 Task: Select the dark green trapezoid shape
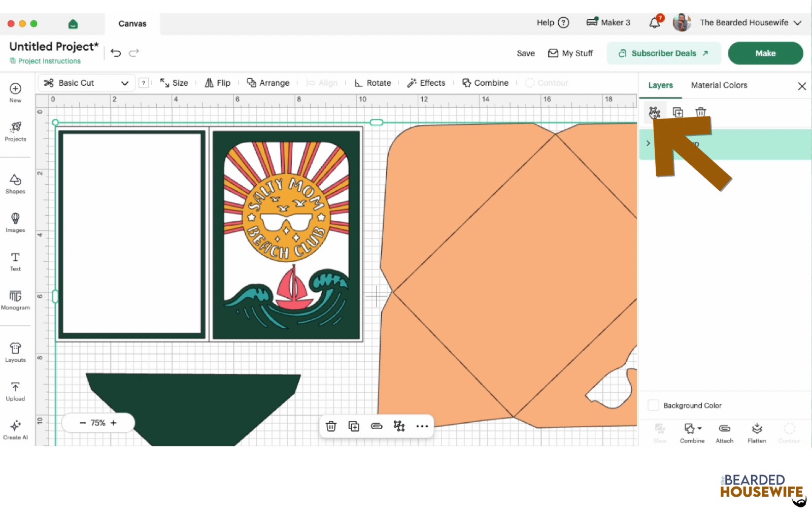[193, 409]
